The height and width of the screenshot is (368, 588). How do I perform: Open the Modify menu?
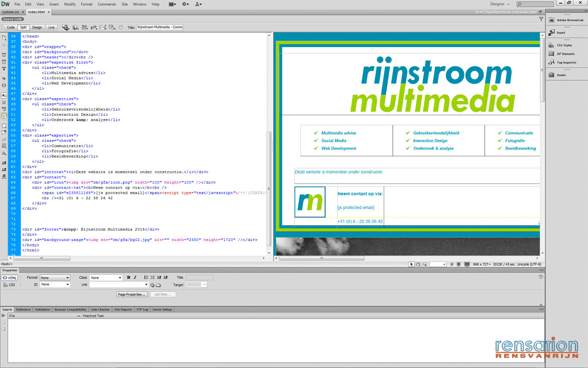70,4
